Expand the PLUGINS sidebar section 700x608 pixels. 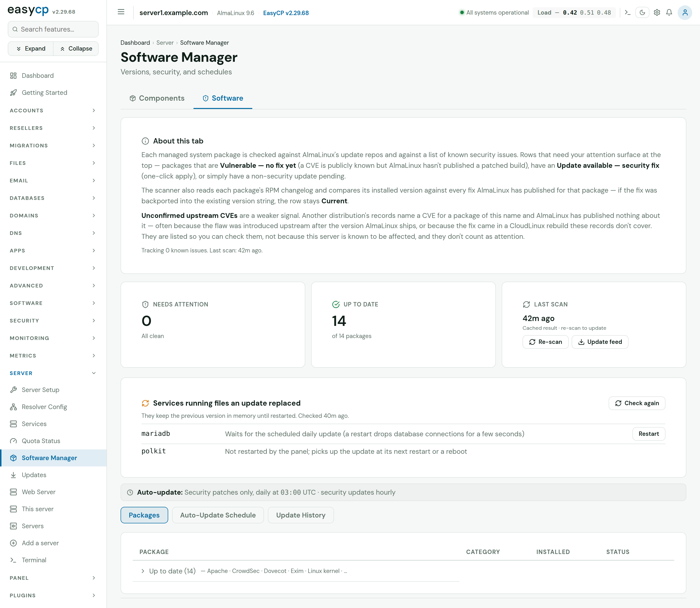click(x=53, y=595)
